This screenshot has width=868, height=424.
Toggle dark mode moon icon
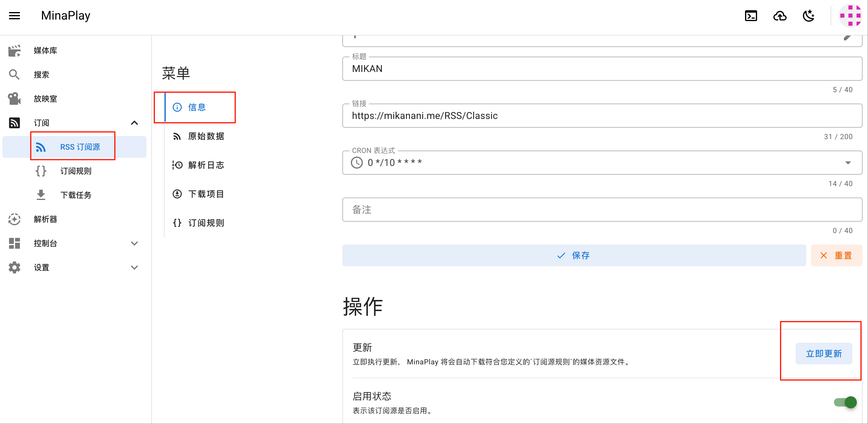809,16
